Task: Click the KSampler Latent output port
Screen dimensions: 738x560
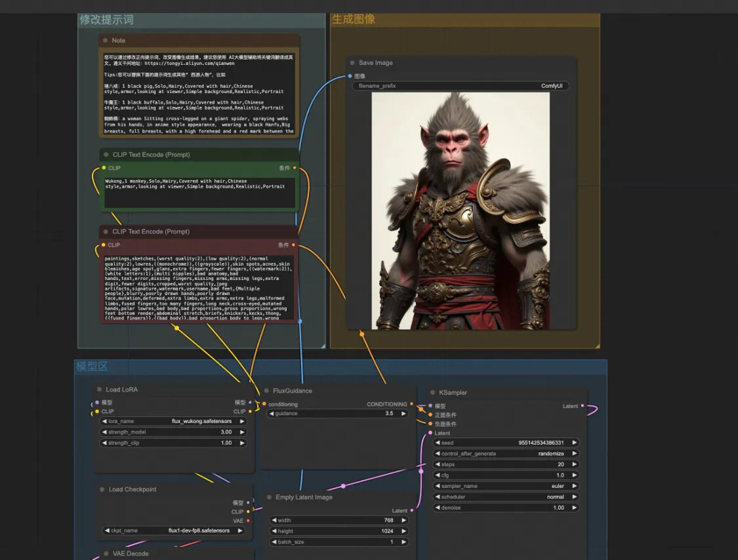Action: (583, 406)
